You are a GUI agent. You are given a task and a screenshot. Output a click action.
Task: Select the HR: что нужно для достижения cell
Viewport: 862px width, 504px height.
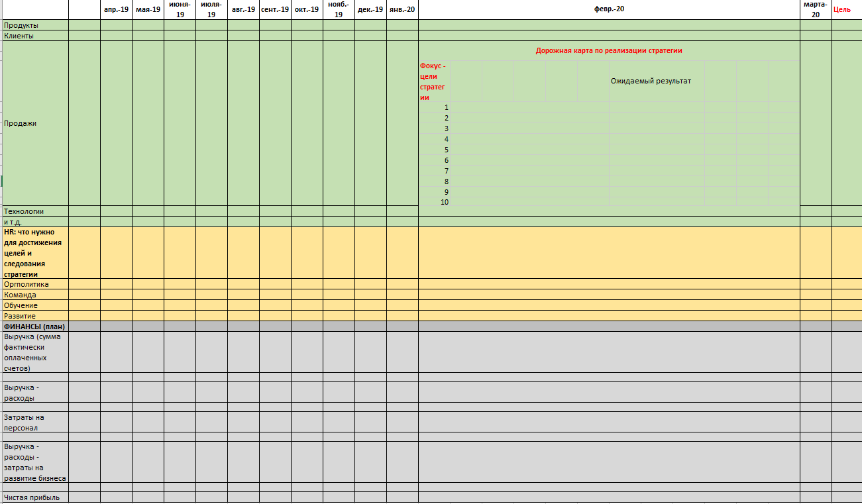coord(34,253)
